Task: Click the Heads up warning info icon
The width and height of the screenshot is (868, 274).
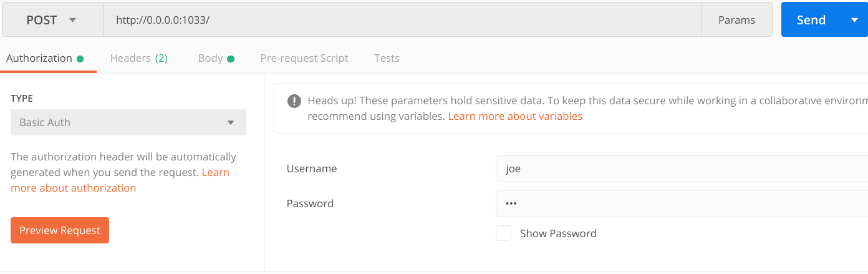Action: click(x=294, y=101)
